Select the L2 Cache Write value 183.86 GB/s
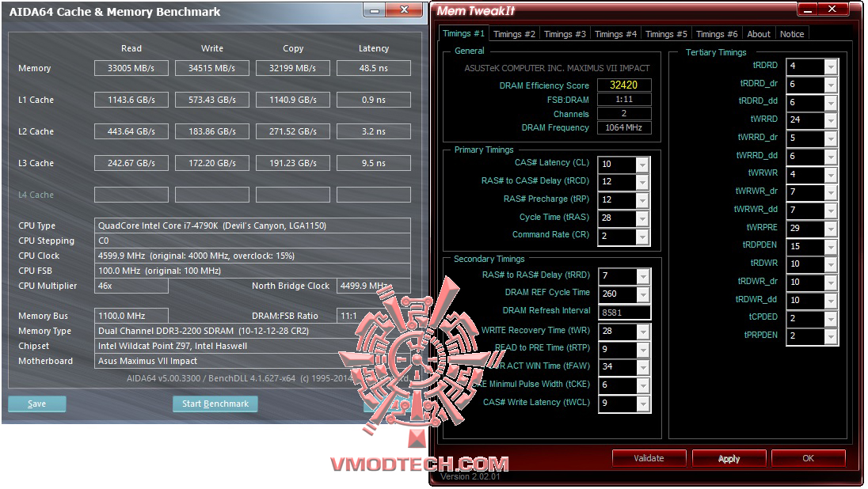Screen dimensions: 868x489 click(x=212, y=131)
